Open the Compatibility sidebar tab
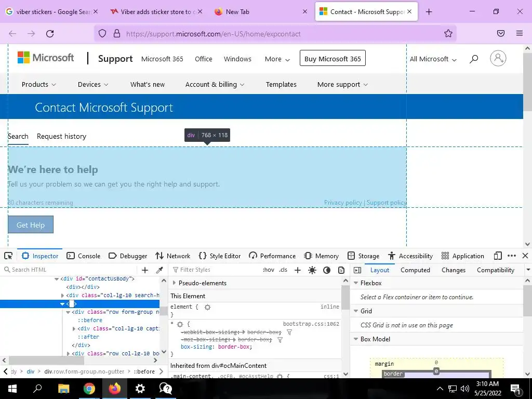The image size is (532, 399). [496, 270]
